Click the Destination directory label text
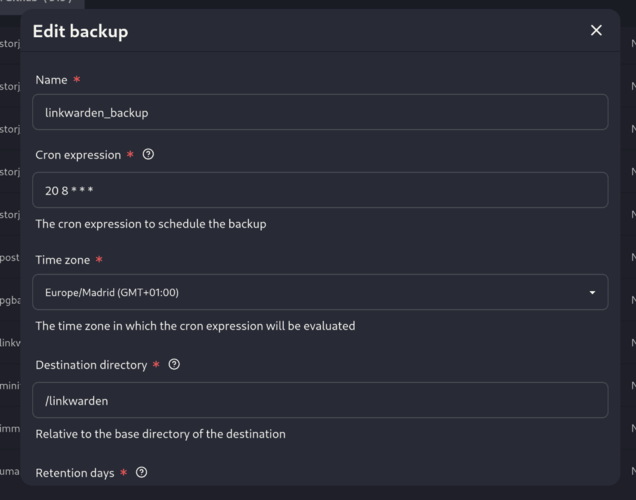 pos(91,365)
